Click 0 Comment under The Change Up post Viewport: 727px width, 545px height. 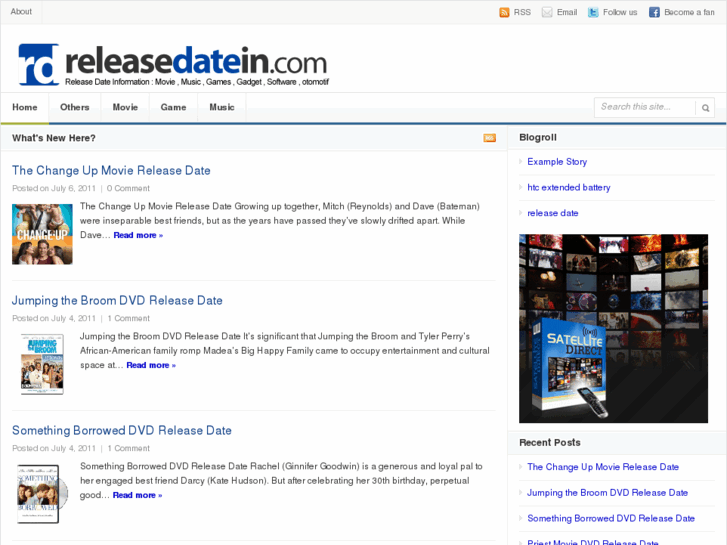click(128, 188)
